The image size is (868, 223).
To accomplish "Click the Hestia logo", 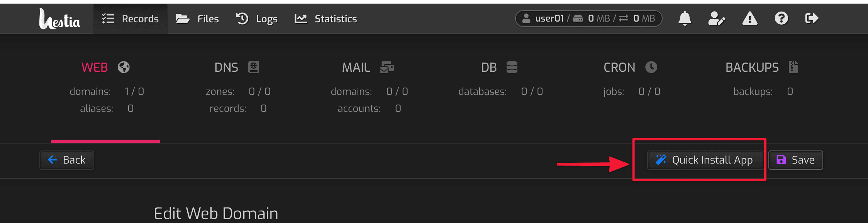I will point(59,19).
